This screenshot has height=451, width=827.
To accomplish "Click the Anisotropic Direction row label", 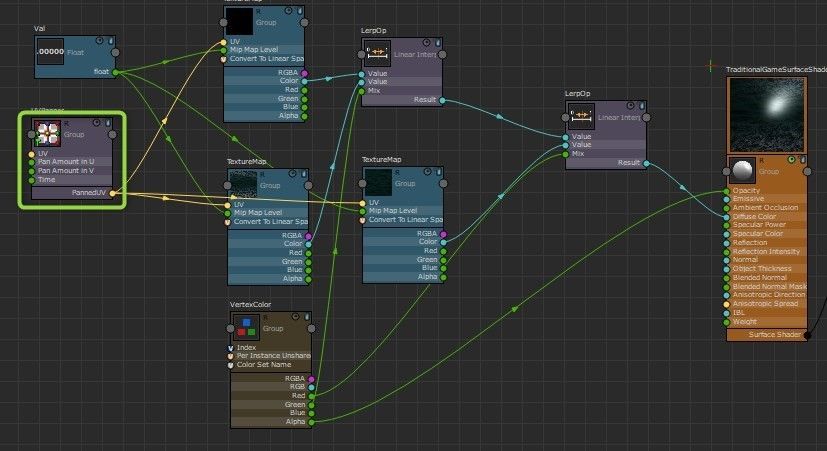I will coord(769,295).
